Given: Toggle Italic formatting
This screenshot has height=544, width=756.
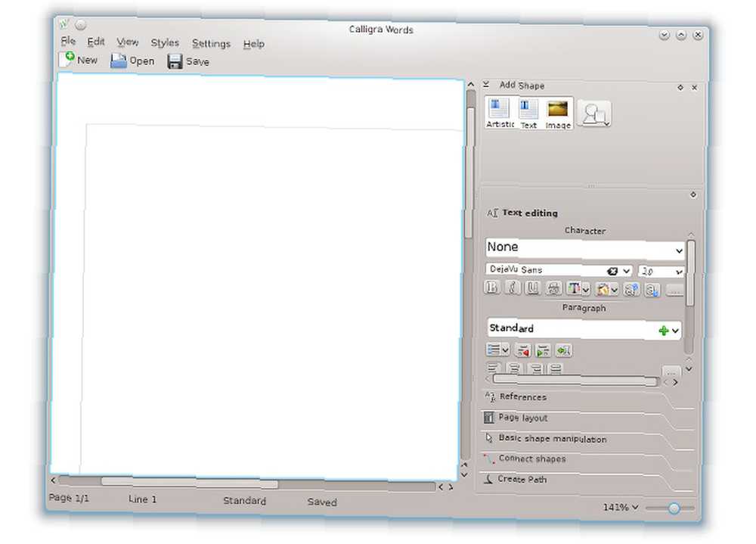Looking at the screenshot, I should 512,288.
